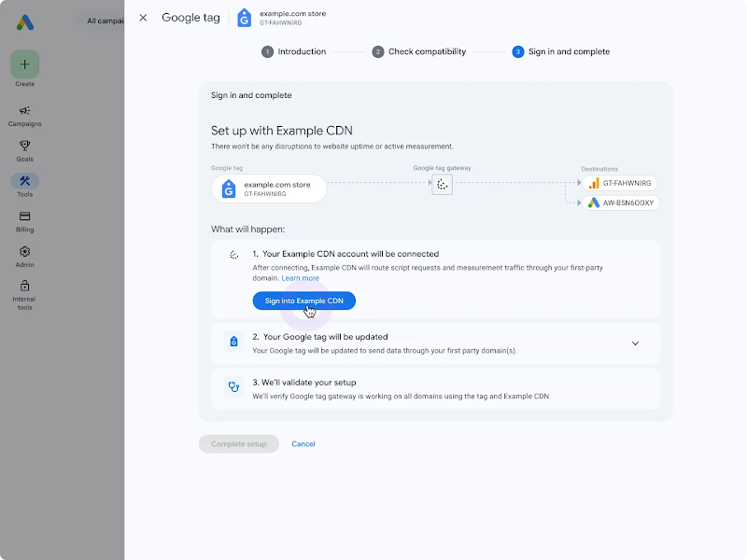Click the Learn more link
The width and height of the screenshot is (747, 560).
coord(300,278)
